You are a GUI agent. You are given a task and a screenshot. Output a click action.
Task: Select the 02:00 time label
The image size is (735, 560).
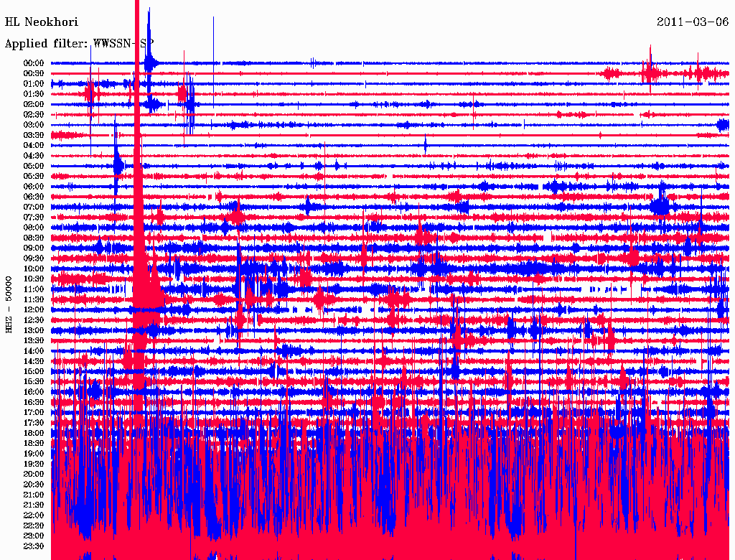34,105
